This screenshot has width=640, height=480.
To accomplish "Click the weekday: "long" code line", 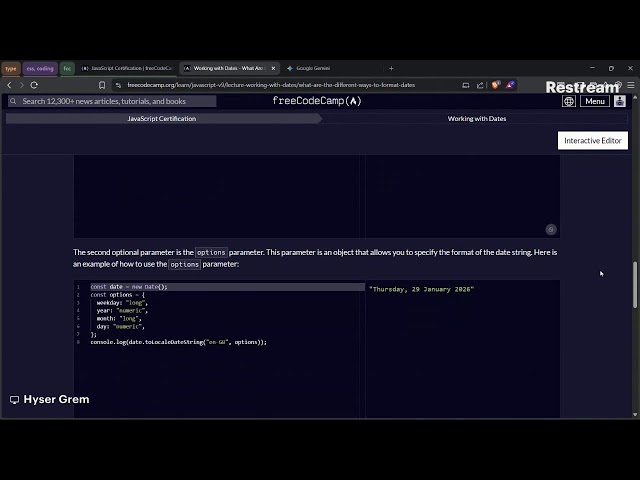I will point(122,302).
